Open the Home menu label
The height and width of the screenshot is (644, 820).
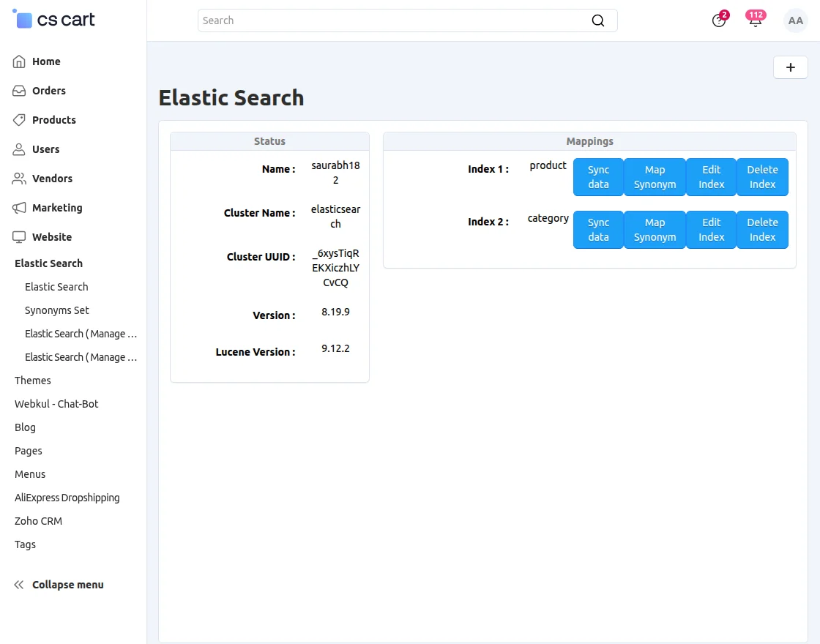click(x=46, y=61)
